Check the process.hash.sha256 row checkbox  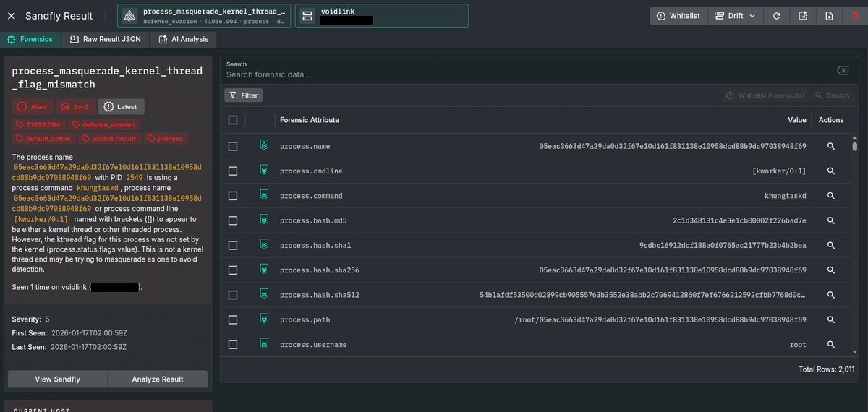(x=233, y=270)
